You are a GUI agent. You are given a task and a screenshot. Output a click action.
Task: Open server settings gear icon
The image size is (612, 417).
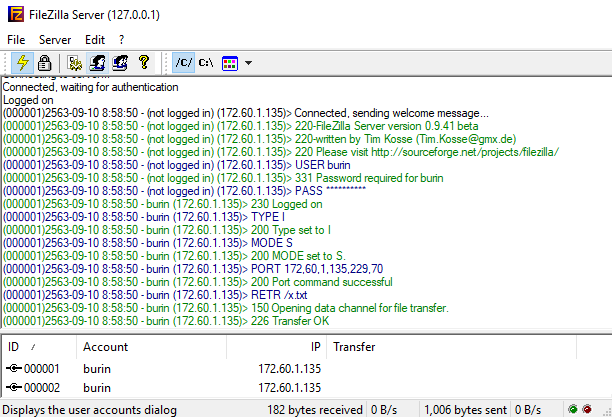pyautogui.click(x=75, y=62)
